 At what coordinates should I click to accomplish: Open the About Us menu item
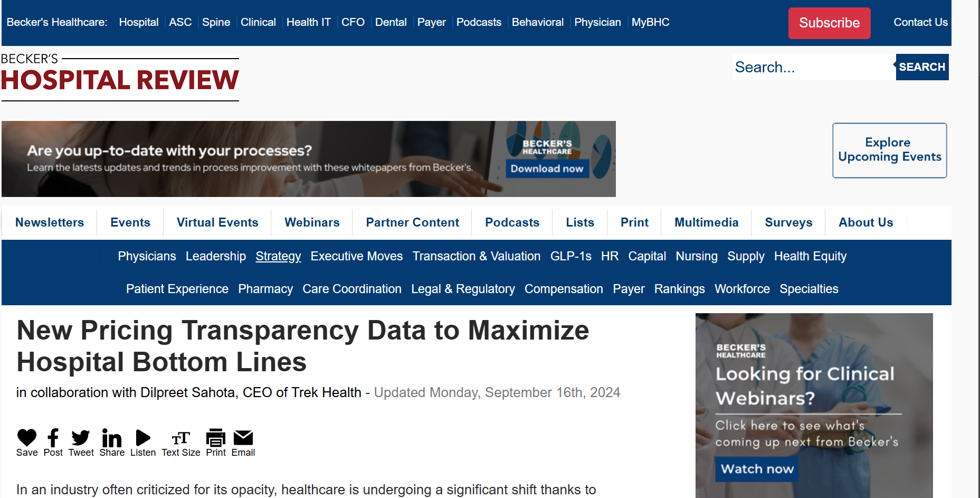pyautogui.click(x=866, y=222)
